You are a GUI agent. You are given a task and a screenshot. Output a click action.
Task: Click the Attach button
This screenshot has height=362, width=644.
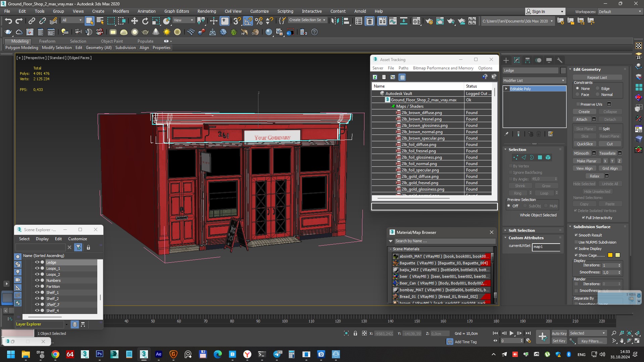pos(582,119)
